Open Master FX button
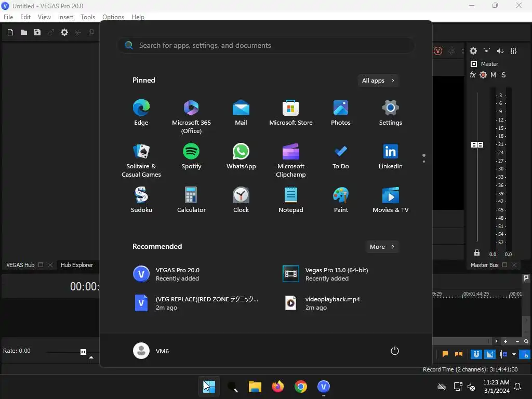The width and height of the screenshot is (532, 399). pos(473,75)
